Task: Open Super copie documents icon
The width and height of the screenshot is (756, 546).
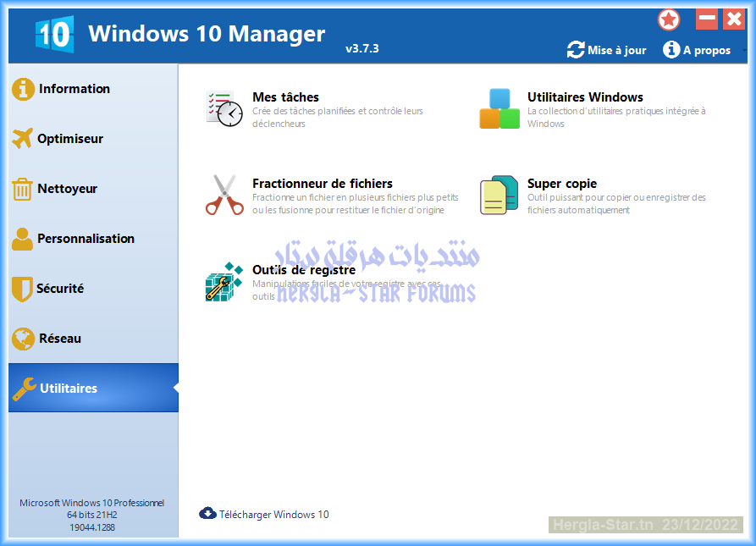Action: [499, 196]
